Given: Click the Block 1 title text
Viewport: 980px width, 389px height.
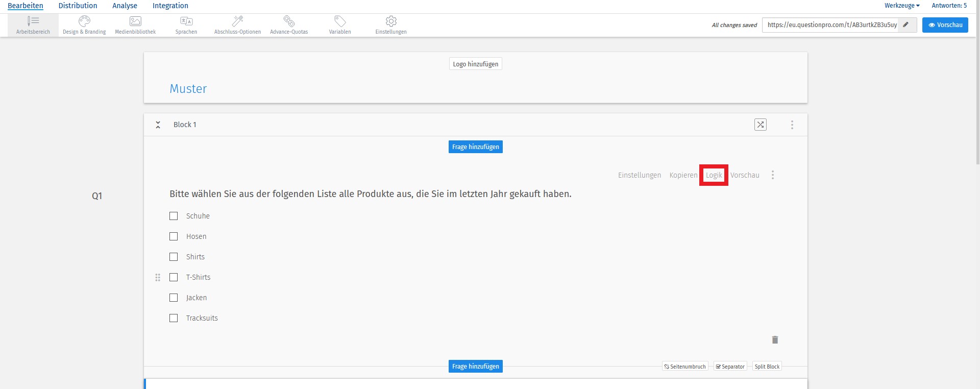Looking at the screenshot, I should [185, 125].
